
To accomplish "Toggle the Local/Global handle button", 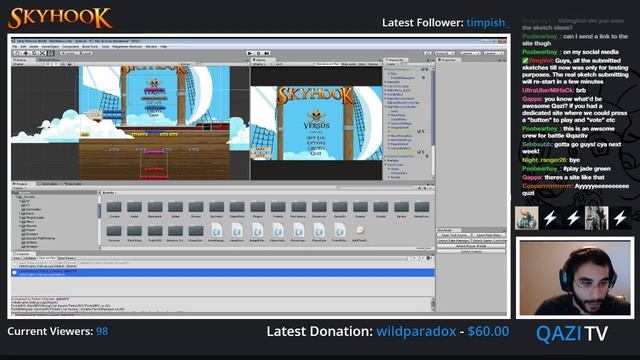I will [86, 53].
